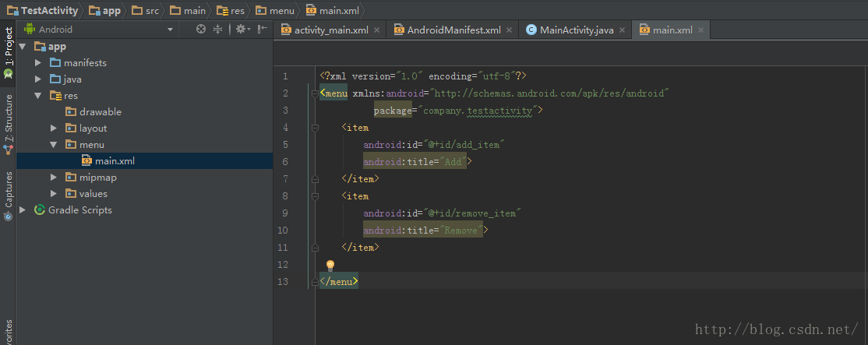Image resolution: width=868 pixels, height=345 pixels.
Task: Click the scroll from source target icon
Action: (201, 30)
